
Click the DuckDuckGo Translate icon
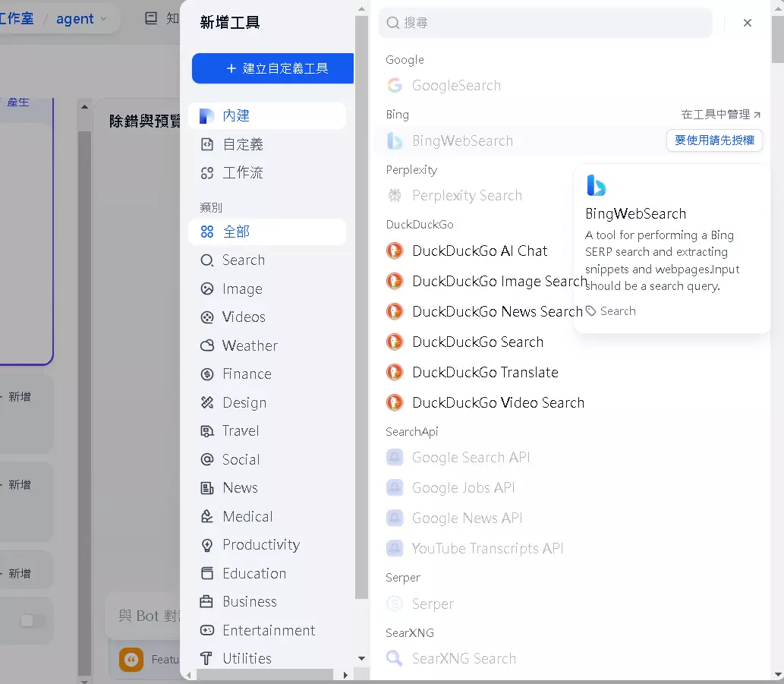[395, 373]
